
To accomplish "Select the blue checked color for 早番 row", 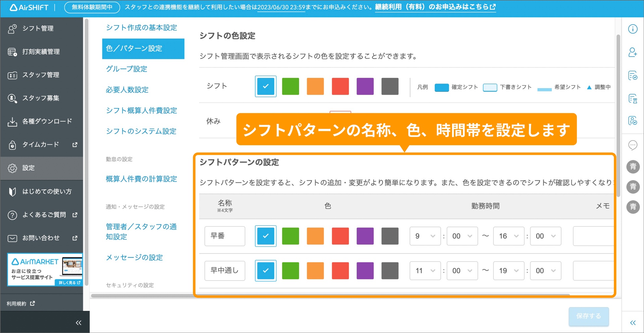I will (x=265, y=236).
